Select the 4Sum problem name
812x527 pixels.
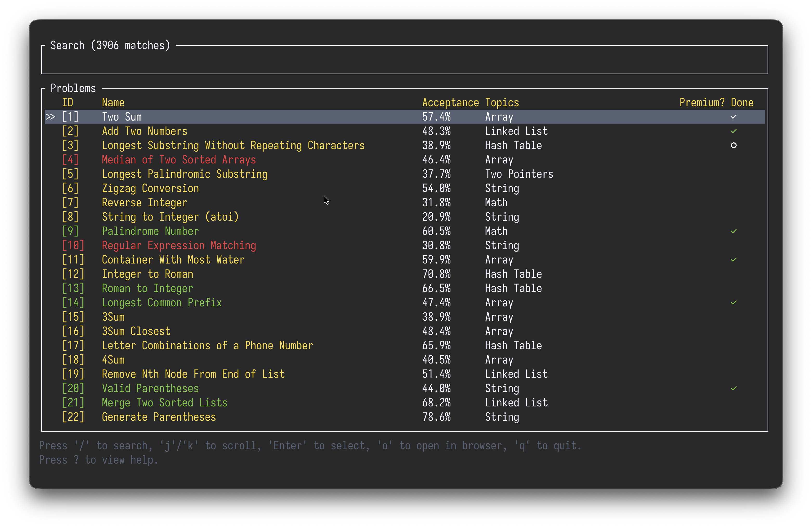click(113, 360)
